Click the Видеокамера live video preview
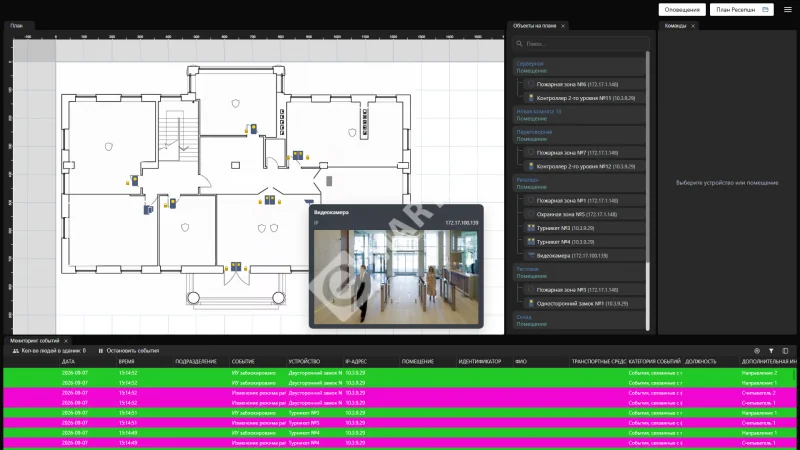The height and width of the screenshot is (450, 800). 396,277
